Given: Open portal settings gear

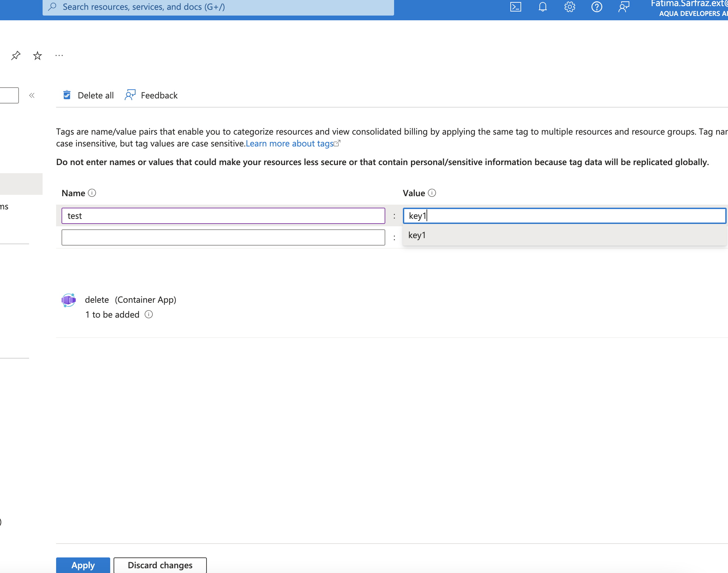Looking at the screenshot, I should point(569,7).
